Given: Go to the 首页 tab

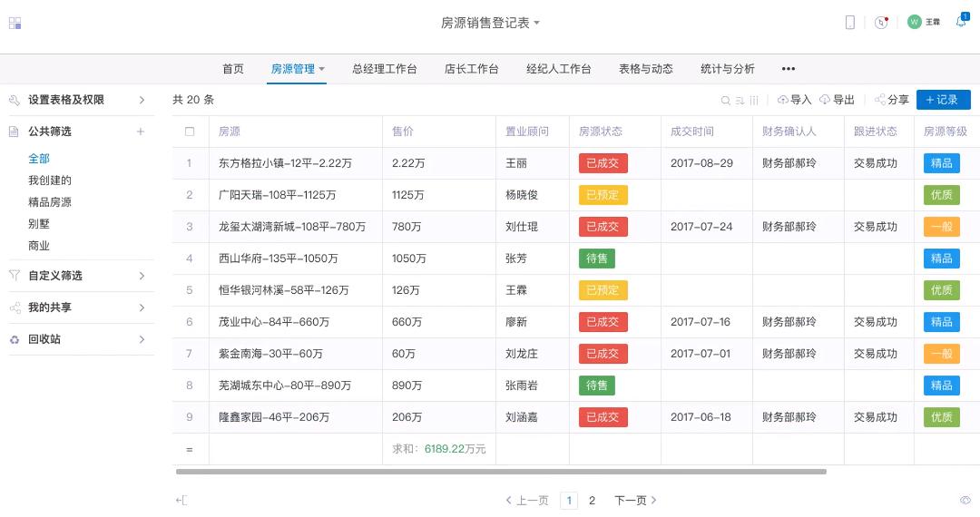Looking at the screenshot, I should 233,69.
